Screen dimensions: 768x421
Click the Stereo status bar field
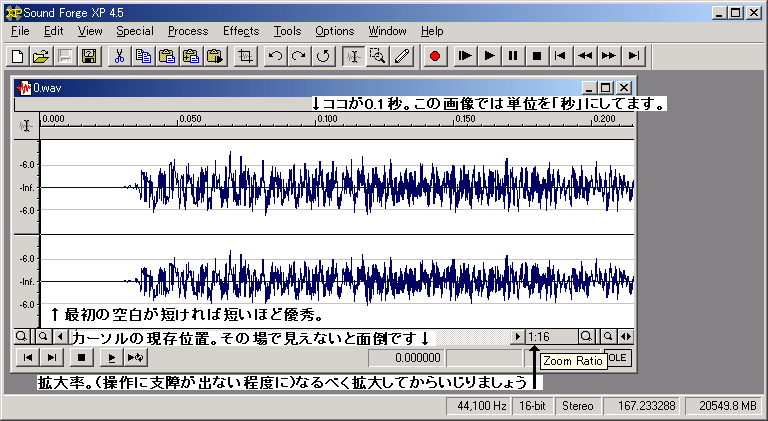[x=578, y=406]
